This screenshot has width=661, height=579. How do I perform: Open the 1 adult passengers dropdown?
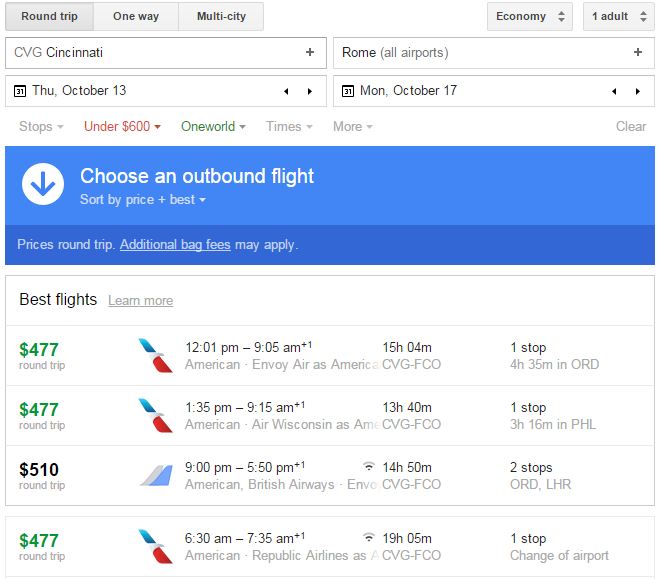coord(617,17)
